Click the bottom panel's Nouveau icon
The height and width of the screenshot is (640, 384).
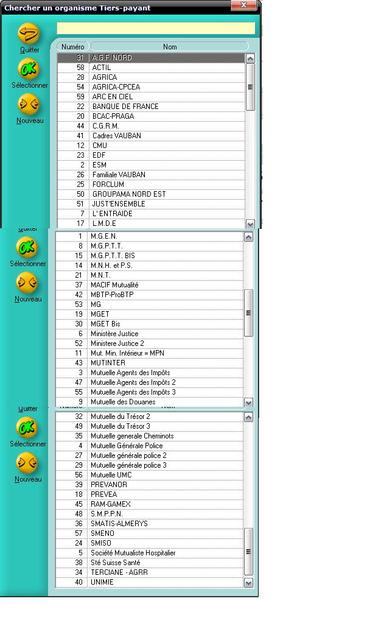point(27,463)
